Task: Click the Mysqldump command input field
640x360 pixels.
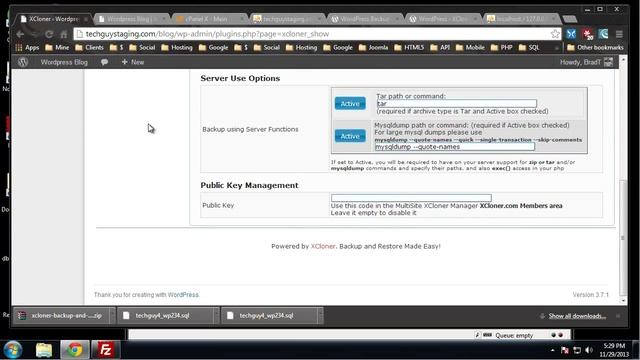Action: click(454, 147)
